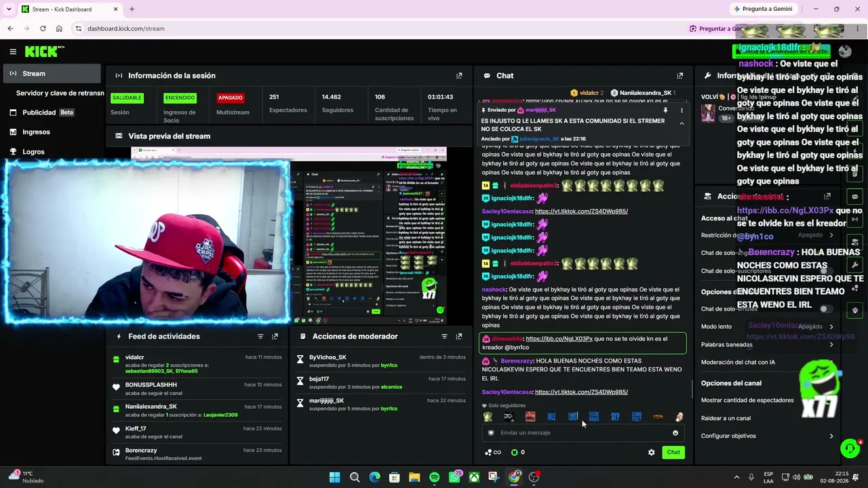The image size is (868, 488).
Task: Open Spotify from the taskbar
Action: click(435, 477)
